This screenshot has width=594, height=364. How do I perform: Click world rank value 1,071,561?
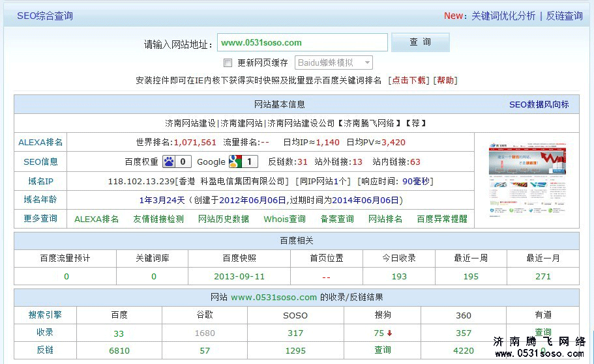pos(195,143)
